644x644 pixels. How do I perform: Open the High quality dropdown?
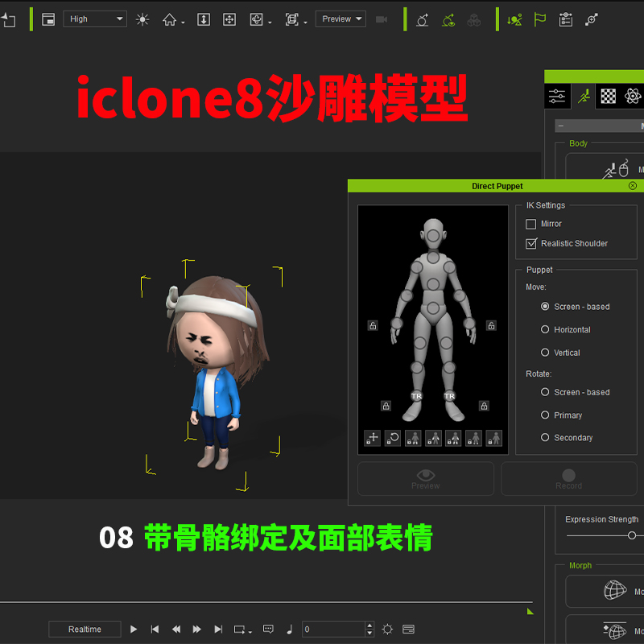pos(94,19)
